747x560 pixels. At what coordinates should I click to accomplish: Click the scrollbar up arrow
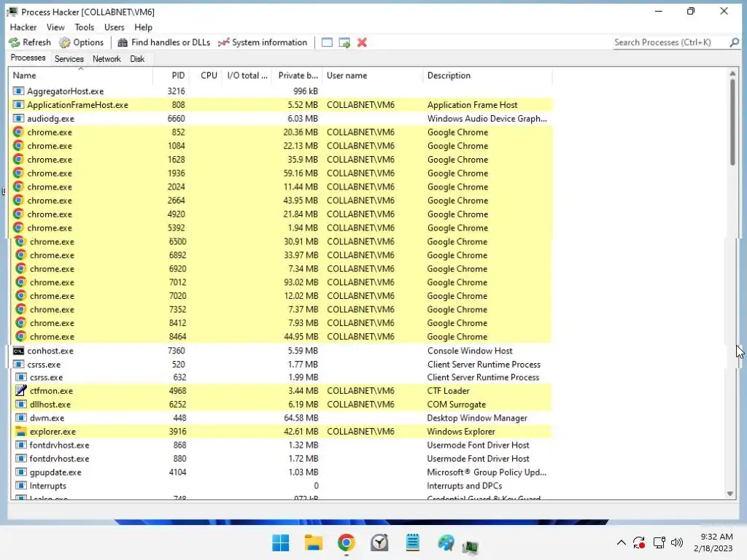[x=732, y=74]
